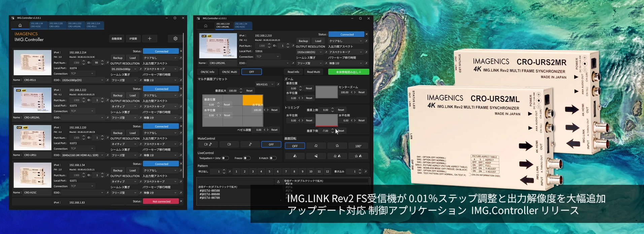644x234 pixels.
Task: Click IP探索 search button
Action: 133,38
